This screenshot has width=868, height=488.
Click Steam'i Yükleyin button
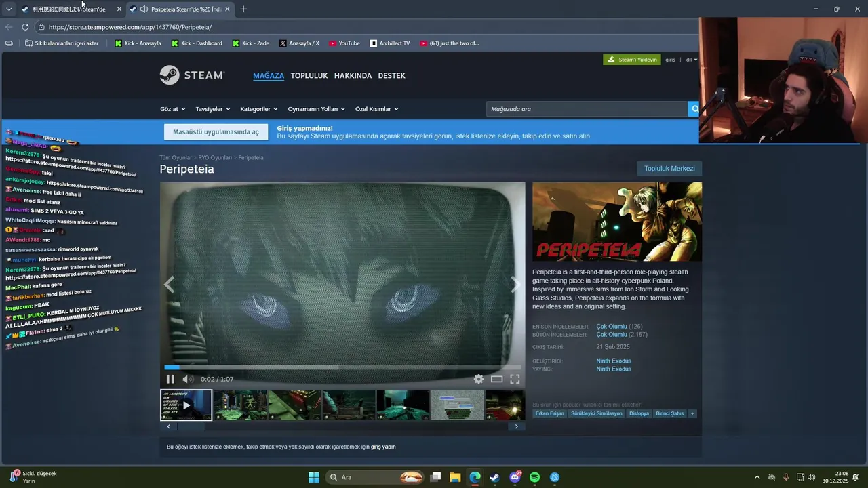point(631,60)
